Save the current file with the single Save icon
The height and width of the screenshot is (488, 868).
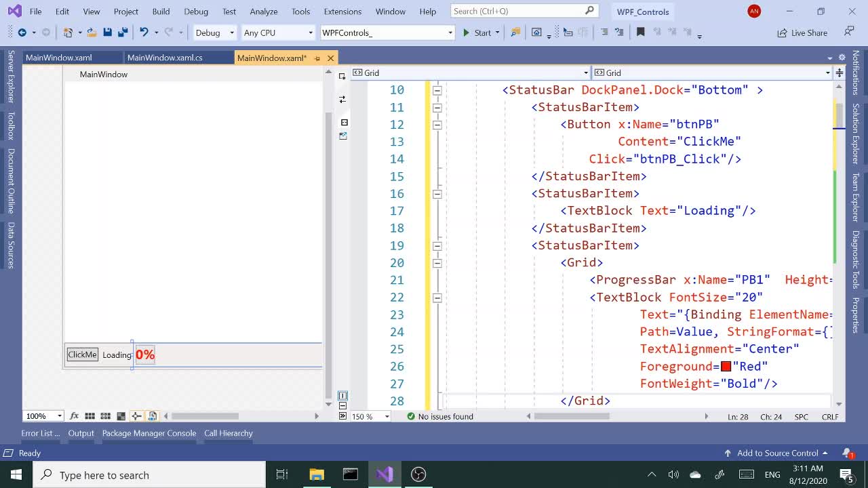click(x=107, y=33)
